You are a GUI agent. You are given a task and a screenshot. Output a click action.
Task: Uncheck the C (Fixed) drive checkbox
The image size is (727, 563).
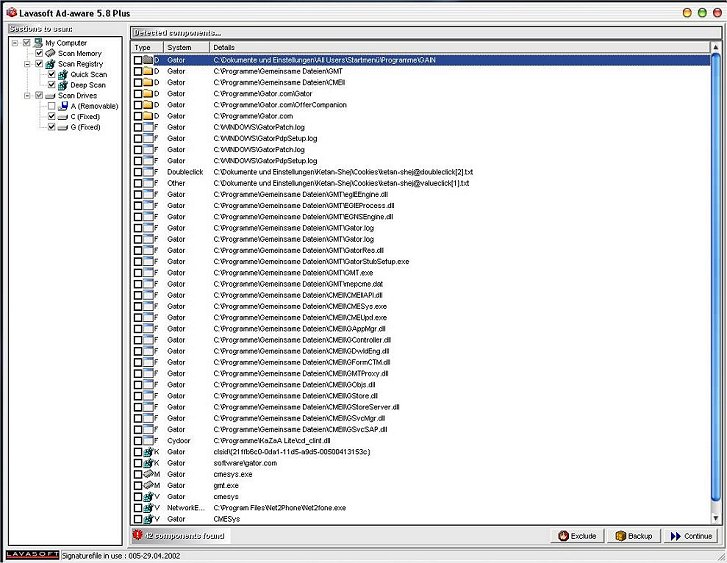51,116
